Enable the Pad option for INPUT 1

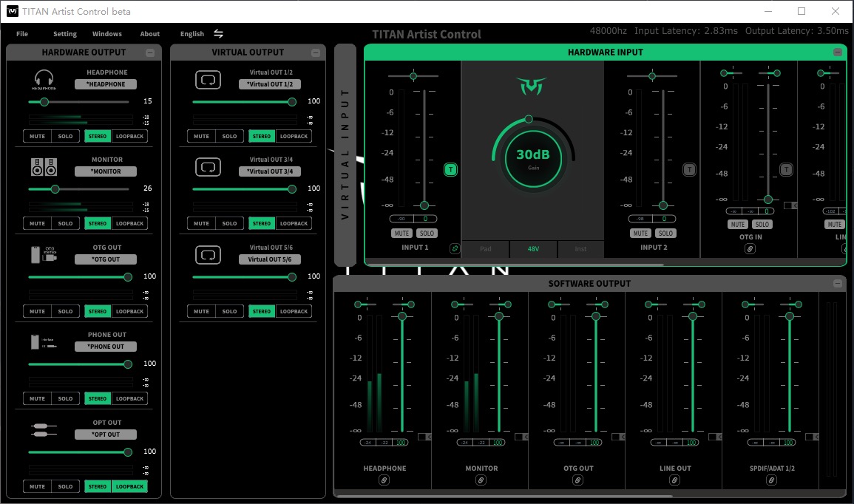[x=485, y=249]
